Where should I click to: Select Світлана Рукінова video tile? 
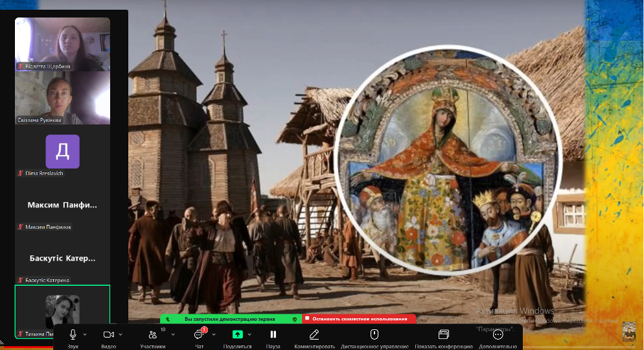(x=62, y=98)
